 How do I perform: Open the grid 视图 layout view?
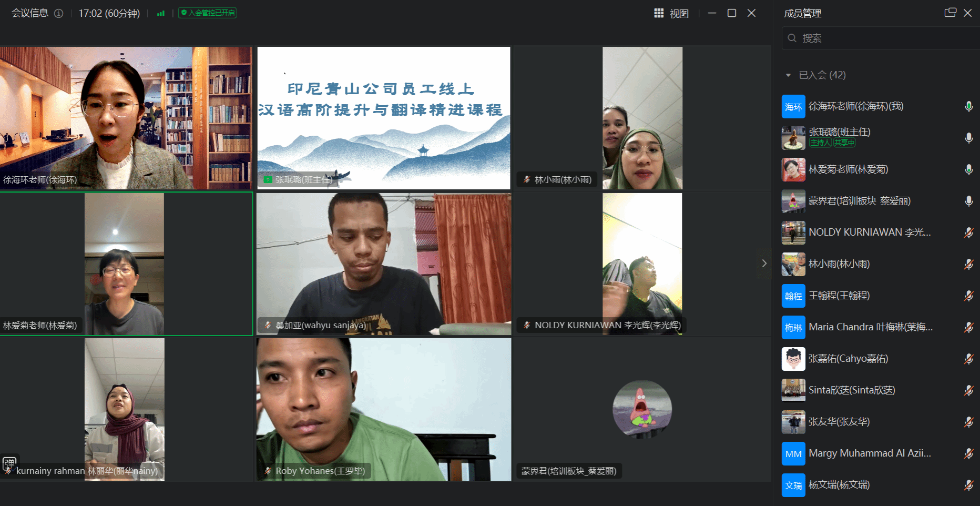tap(671, 13)
